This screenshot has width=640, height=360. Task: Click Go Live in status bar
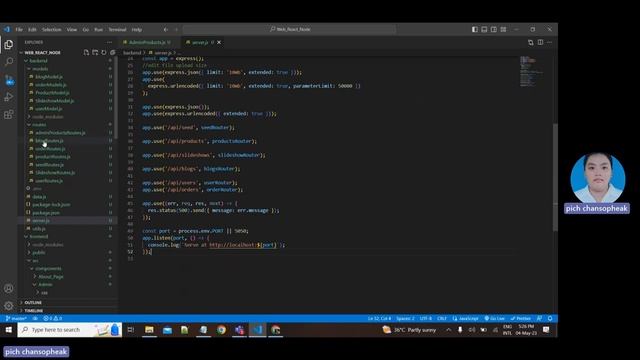[x=494, y=318]
